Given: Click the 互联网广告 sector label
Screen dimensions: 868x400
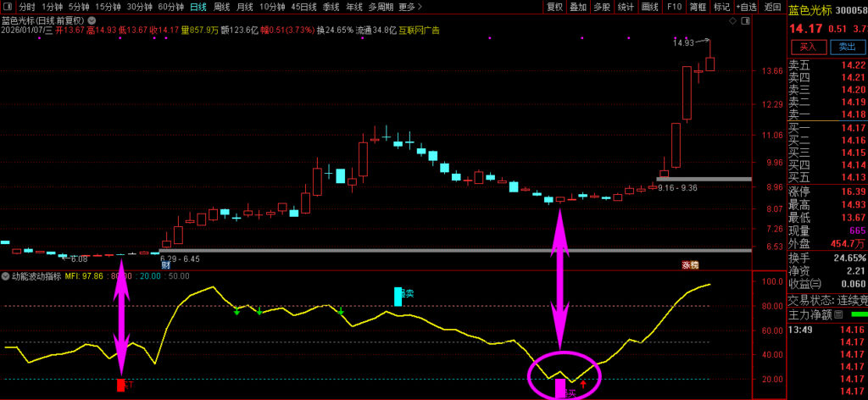Looking at the screenshot, I should 420,30.
